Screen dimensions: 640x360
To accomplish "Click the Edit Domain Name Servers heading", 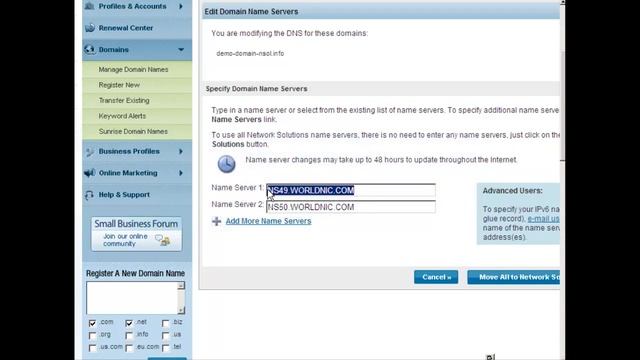I will tap(251, 11).
